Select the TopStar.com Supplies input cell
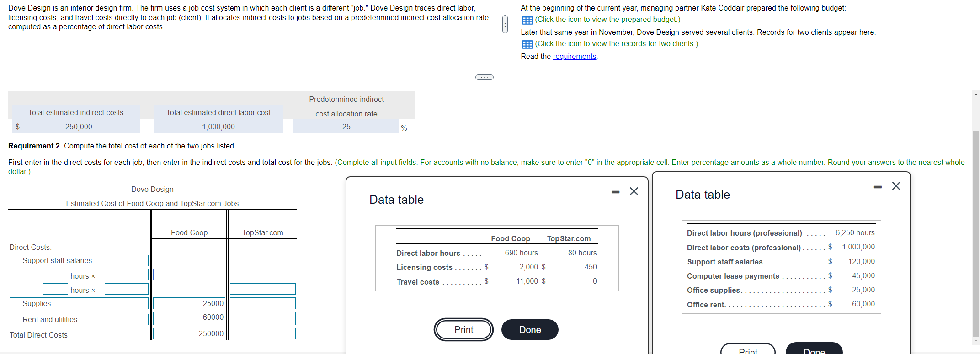This screenshot has width=980, height=354. 263,304
